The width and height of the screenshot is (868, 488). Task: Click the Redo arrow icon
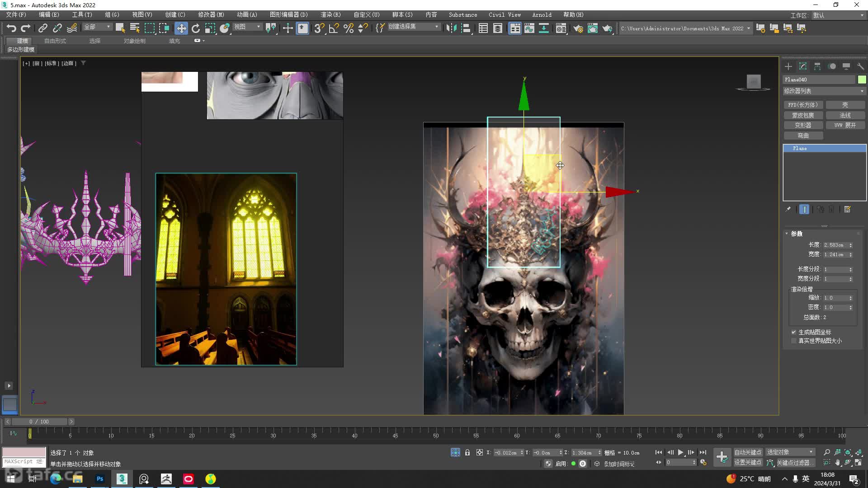[26, 28]
